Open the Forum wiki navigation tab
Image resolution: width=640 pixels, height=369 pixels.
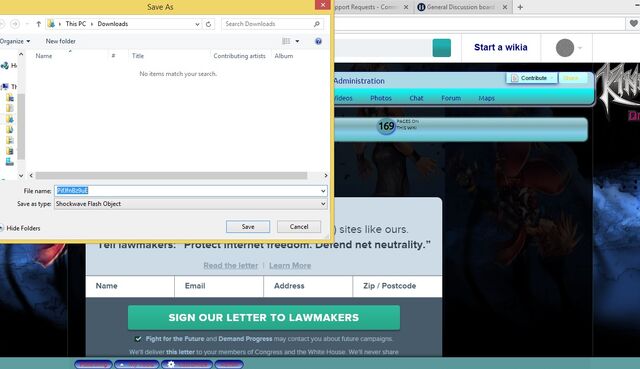451,98
